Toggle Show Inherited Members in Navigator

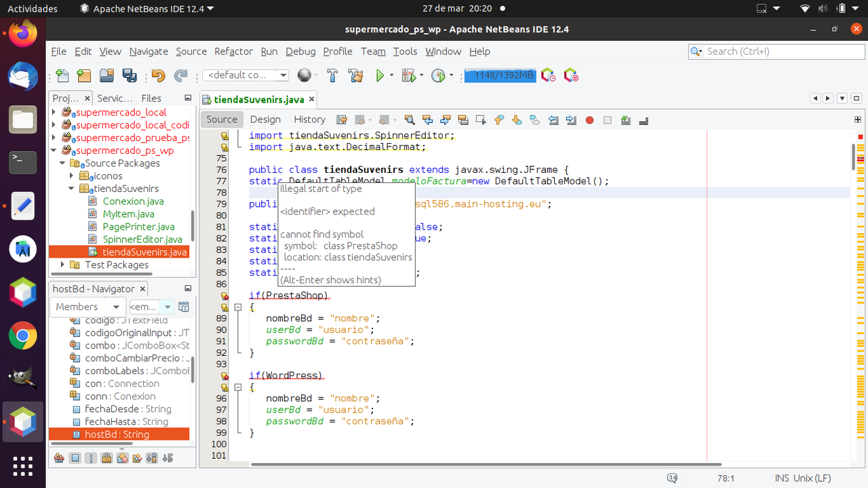59,458
